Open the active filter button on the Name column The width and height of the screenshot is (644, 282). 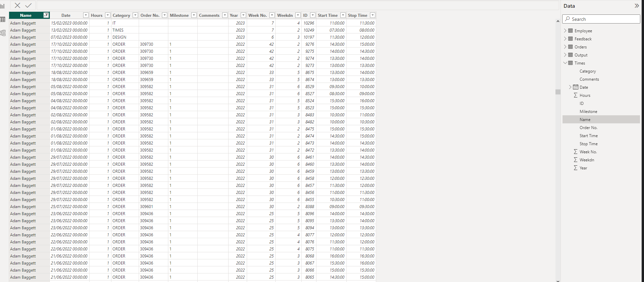point(46,15)
